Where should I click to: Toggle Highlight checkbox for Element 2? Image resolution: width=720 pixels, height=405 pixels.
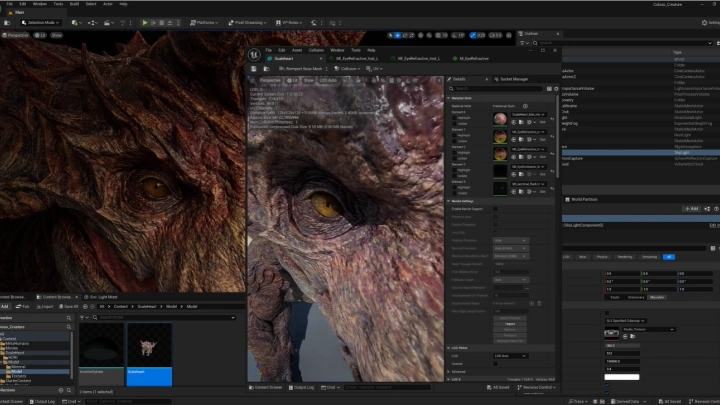pyautogui.click(x=455, y=152)
